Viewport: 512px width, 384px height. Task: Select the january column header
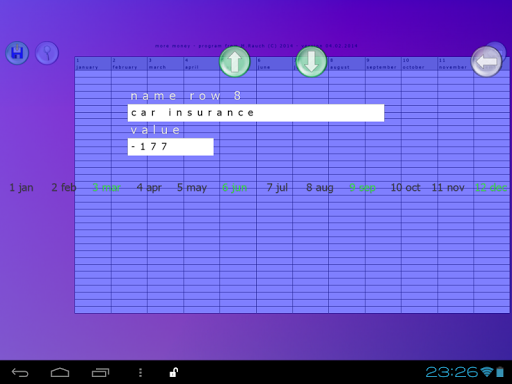pyautogui.click(x=93, y=64)
